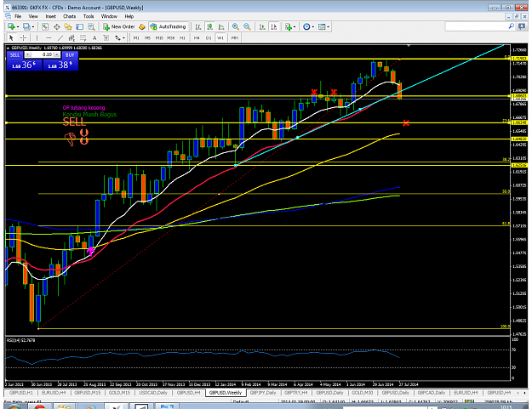532x409 pixels.
Task: Expand the New Chart dropdown arrow
Action: (x=18, y=26)
